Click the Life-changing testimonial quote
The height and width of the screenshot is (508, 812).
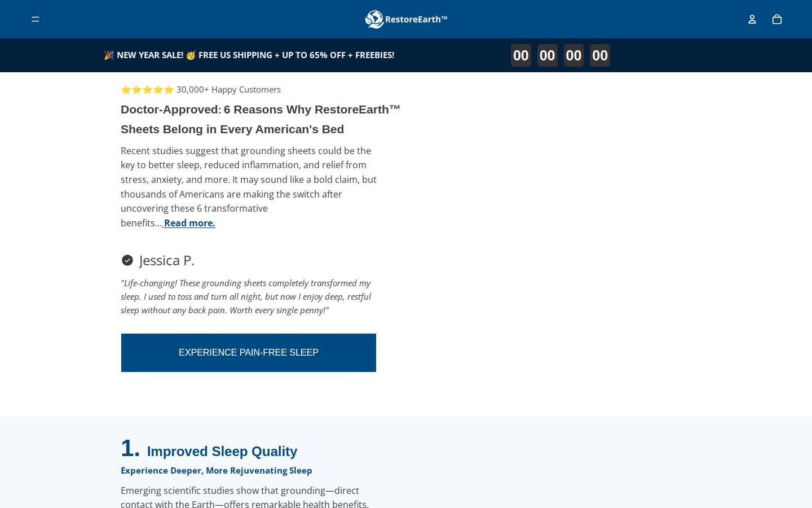(x=246, y=296)
